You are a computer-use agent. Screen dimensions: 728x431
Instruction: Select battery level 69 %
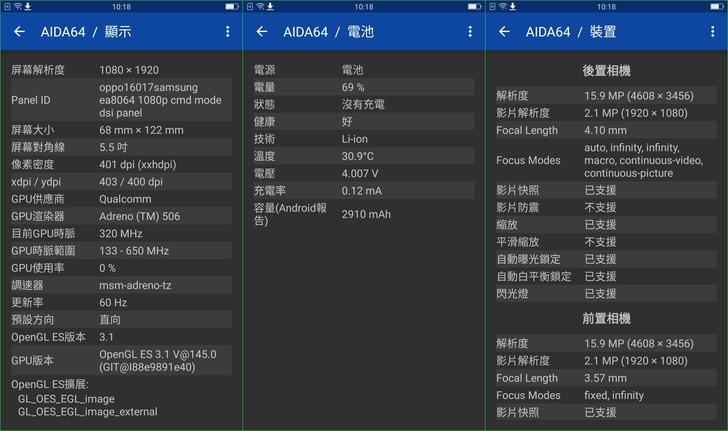[x=353, y=87]
